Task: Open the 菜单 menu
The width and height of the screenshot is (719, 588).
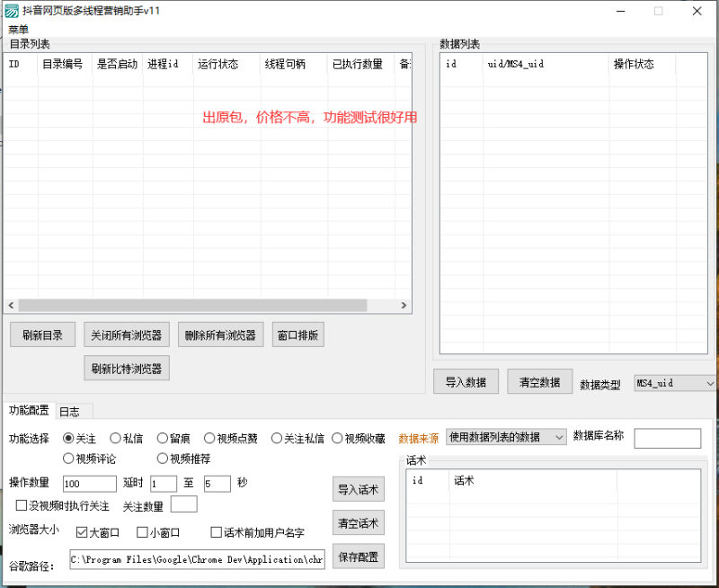Action: [x=19, y=29]
